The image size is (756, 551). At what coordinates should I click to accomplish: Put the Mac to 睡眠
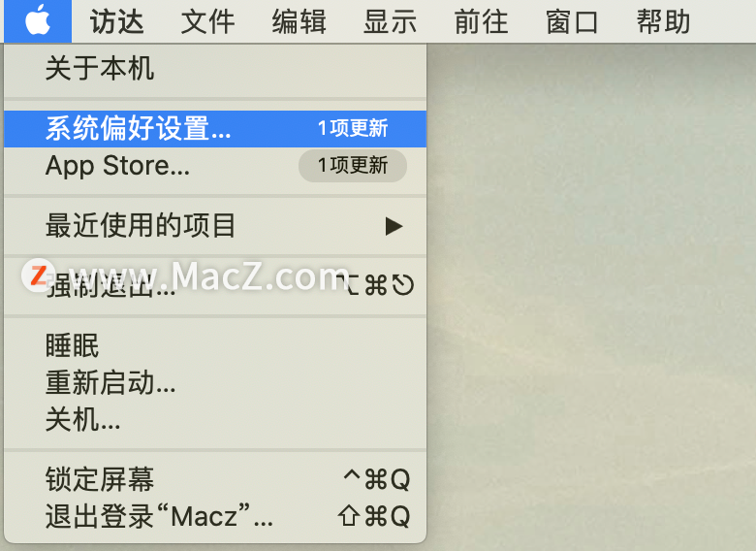point(215,346)
